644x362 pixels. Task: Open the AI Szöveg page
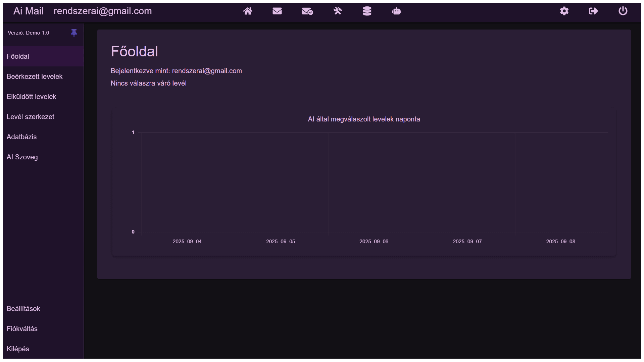point(22,157)
